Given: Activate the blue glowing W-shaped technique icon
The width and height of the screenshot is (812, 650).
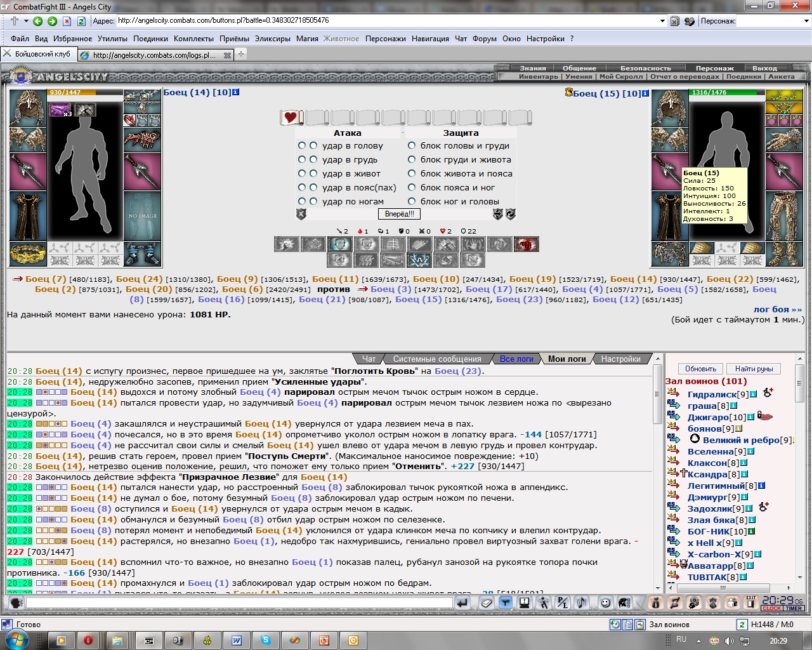Looking at the screenshot, I should [x=419, y=260].
